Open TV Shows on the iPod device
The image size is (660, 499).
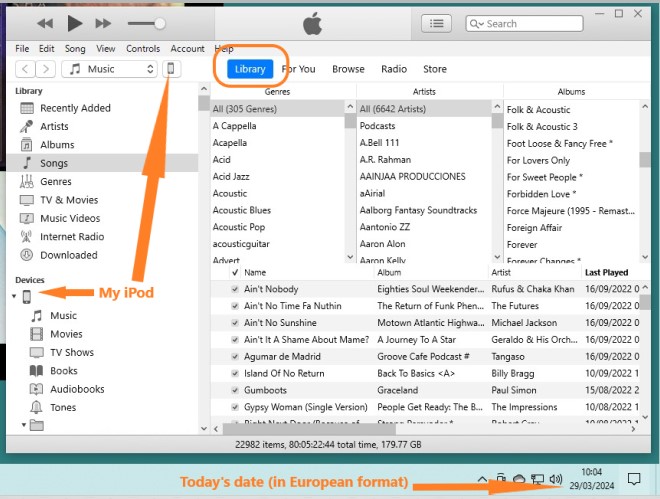(x=72, y=353)
